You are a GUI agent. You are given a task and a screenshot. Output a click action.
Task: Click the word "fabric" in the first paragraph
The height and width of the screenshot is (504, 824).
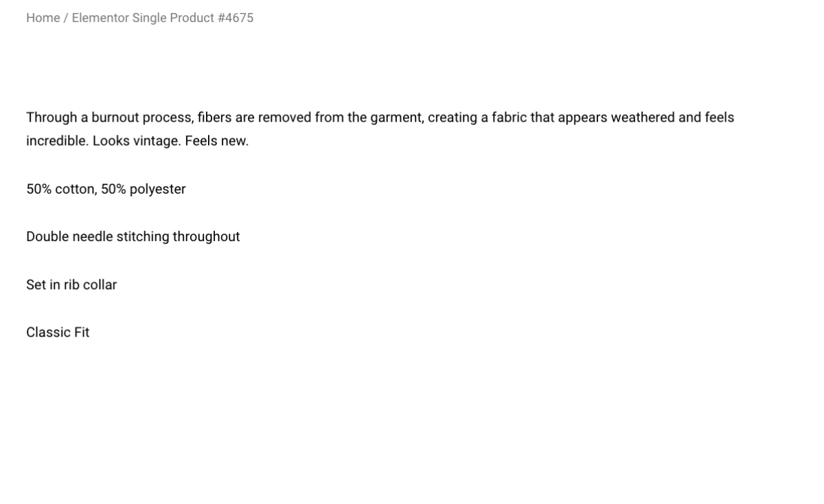click(509, 117)
